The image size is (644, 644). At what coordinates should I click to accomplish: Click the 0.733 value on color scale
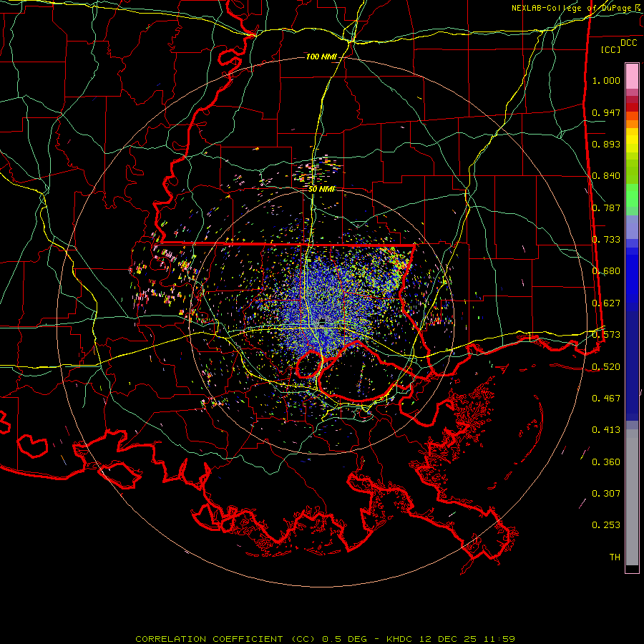click(606, 240)
